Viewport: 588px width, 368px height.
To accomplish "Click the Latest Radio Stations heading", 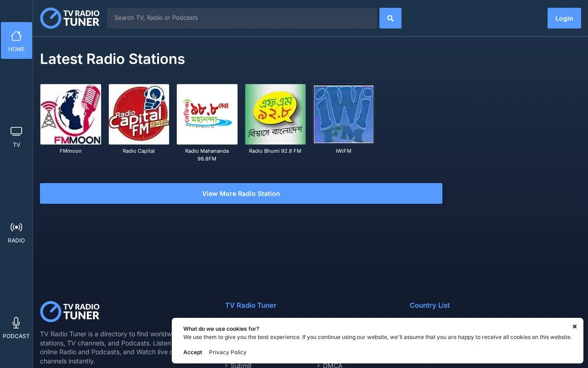I will point(113,59).
